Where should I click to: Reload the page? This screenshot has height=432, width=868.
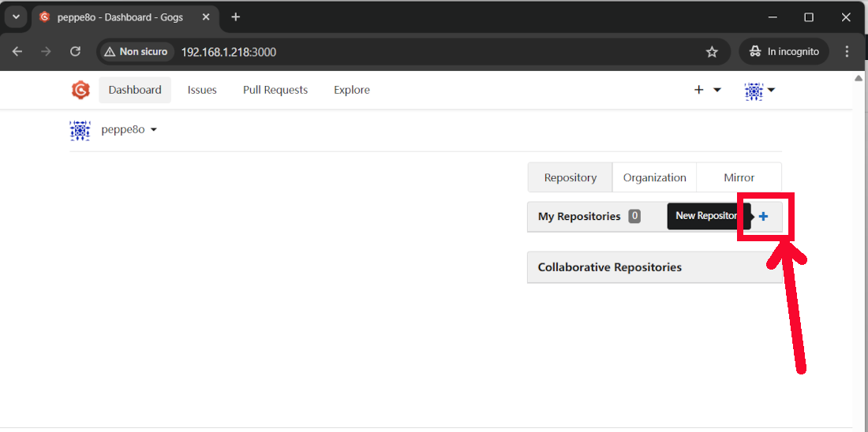click(75, 52)
